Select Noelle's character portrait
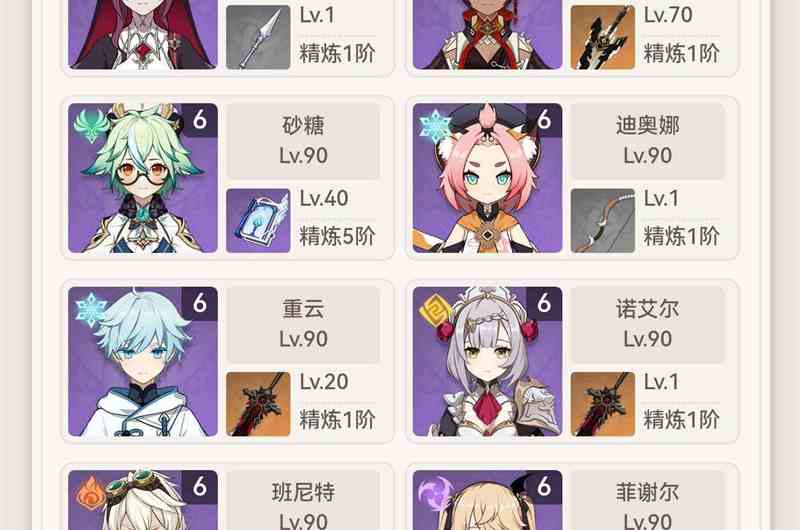800x530 pixels. (487, 362)
